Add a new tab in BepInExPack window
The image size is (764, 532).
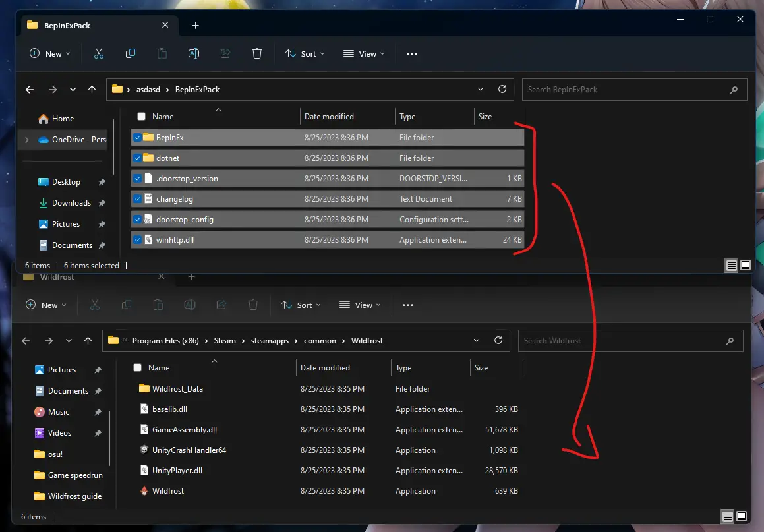[x=195, y=25]
